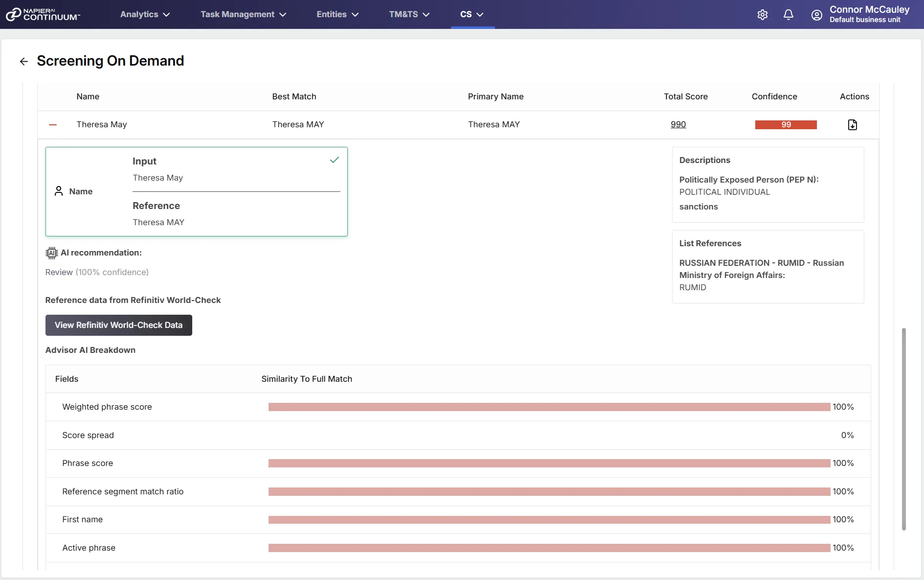The width and height of the screenshot is (924, 580).
Task: Click the AI recommendation chip icon
Action: pyautogui.click(x=51, y=253)
